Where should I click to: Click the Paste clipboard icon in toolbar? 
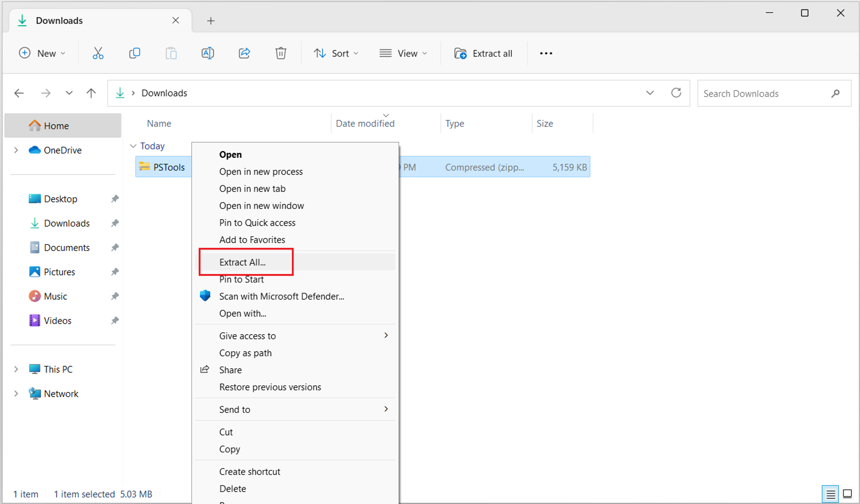point(171,53)
